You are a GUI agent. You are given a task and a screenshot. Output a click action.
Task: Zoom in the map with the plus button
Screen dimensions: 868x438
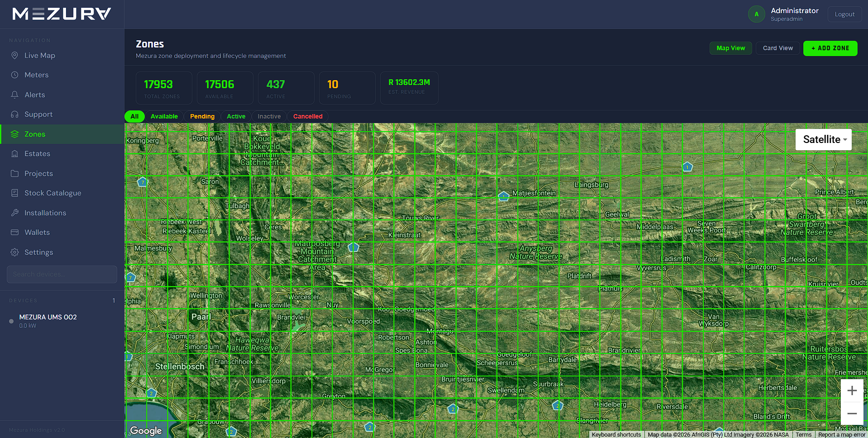coord(852,390)
